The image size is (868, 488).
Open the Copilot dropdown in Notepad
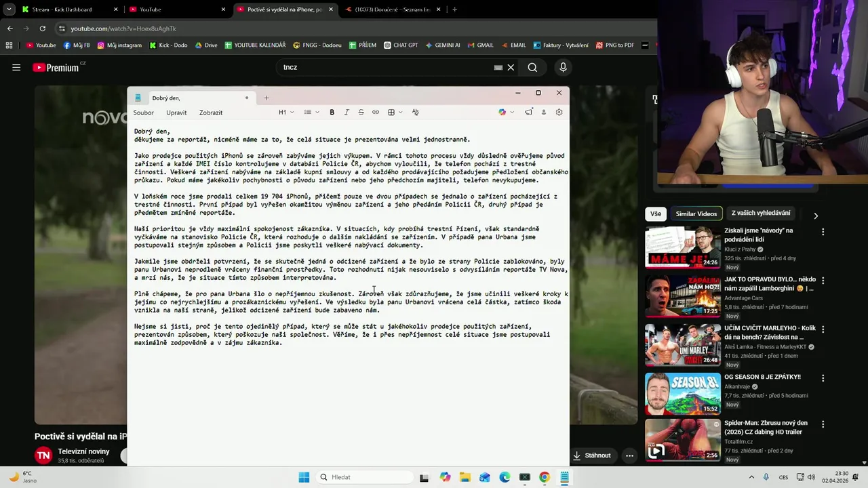506,113
